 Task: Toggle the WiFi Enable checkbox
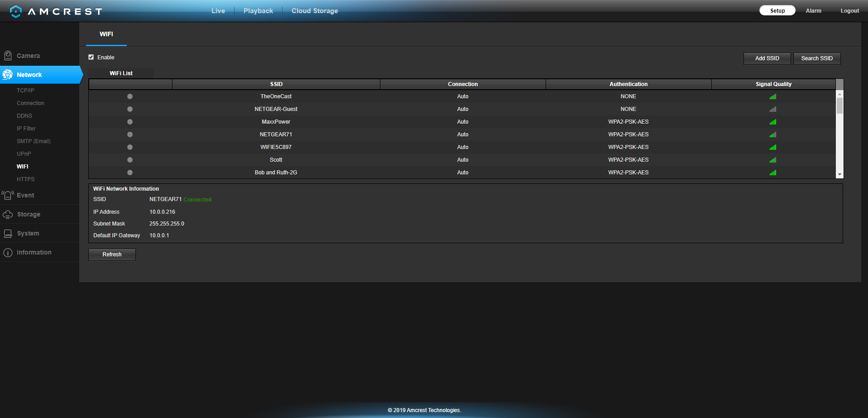click(x=91, y=57)
